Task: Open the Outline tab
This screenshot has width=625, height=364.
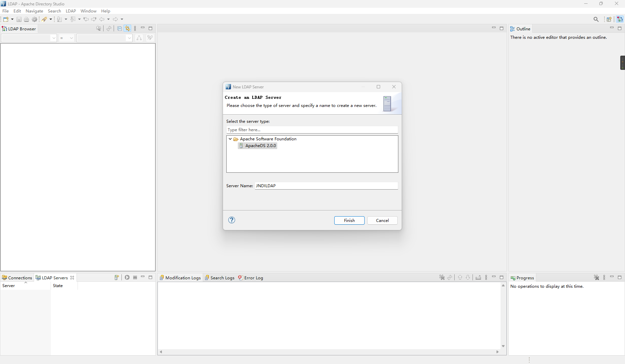Action: [x=520, y=29]
